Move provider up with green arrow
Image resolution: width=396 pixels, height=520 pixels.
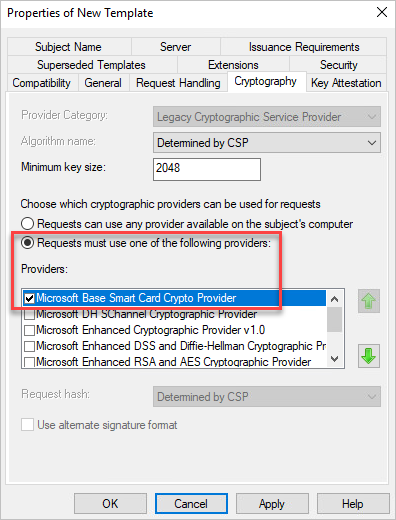pyautogui.click(x=369, y=301)
